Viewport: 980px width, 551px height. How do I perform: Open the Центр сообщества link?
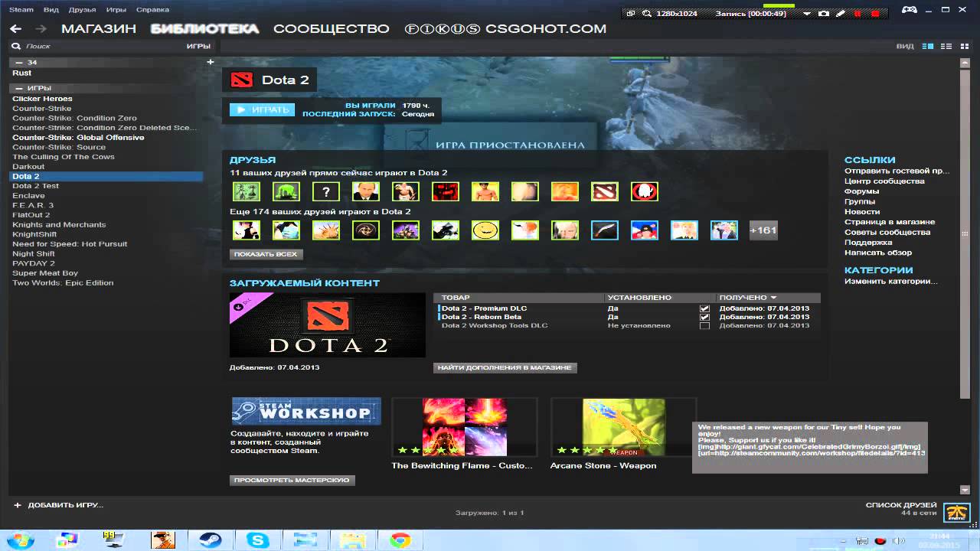pos(884,181)
